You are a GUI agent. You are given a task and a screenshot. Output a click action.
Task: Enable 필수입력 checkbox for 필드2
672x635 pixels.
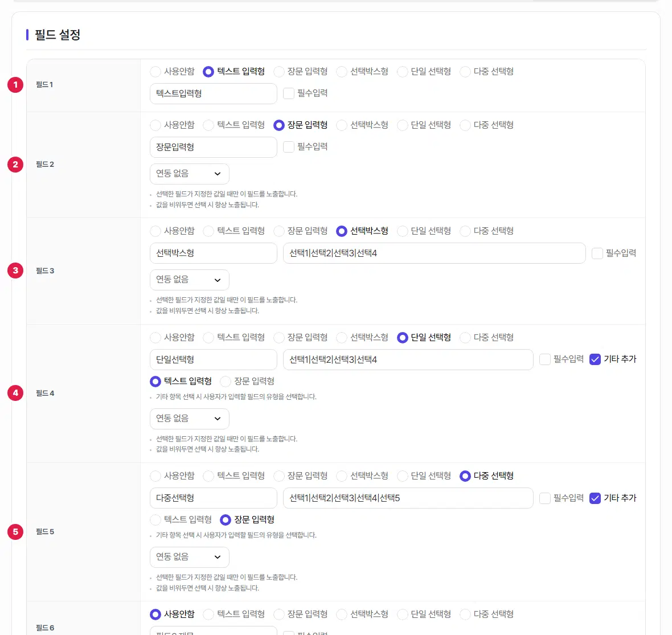[289, 147]
